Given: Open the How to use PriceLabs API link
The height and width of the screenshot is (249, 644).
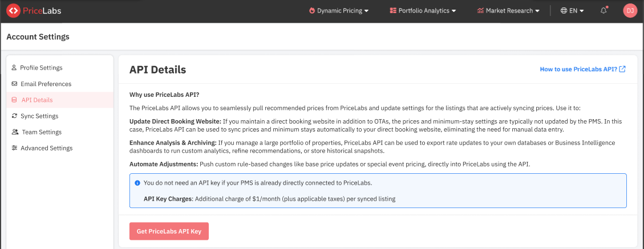Looking at the screenshot, I should coord(578,70).
